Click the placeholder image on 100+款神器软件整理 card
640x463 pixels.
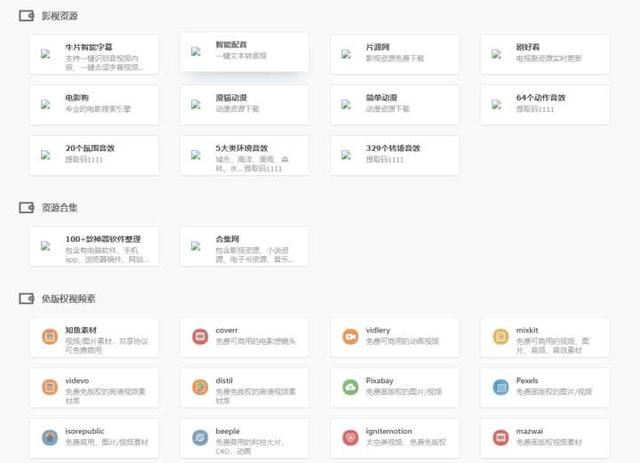pyautogui.click(x=45, y=246)
